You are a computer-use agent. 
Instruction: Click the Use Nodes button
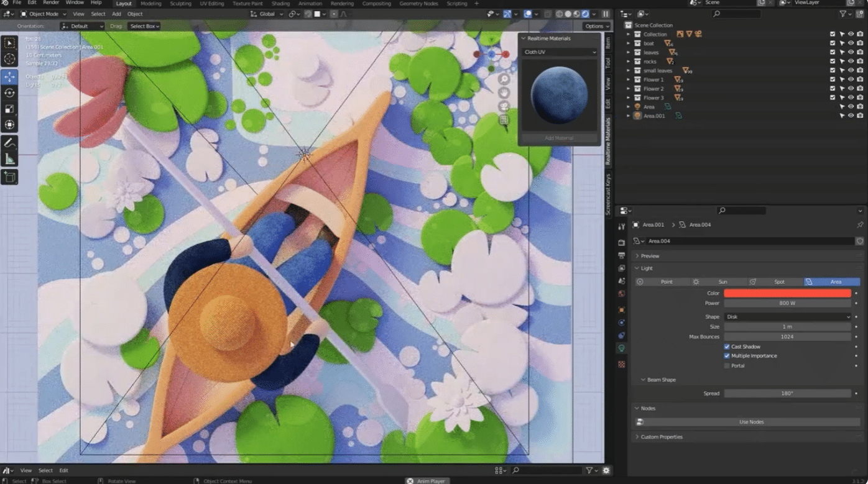tap(751, 422)
